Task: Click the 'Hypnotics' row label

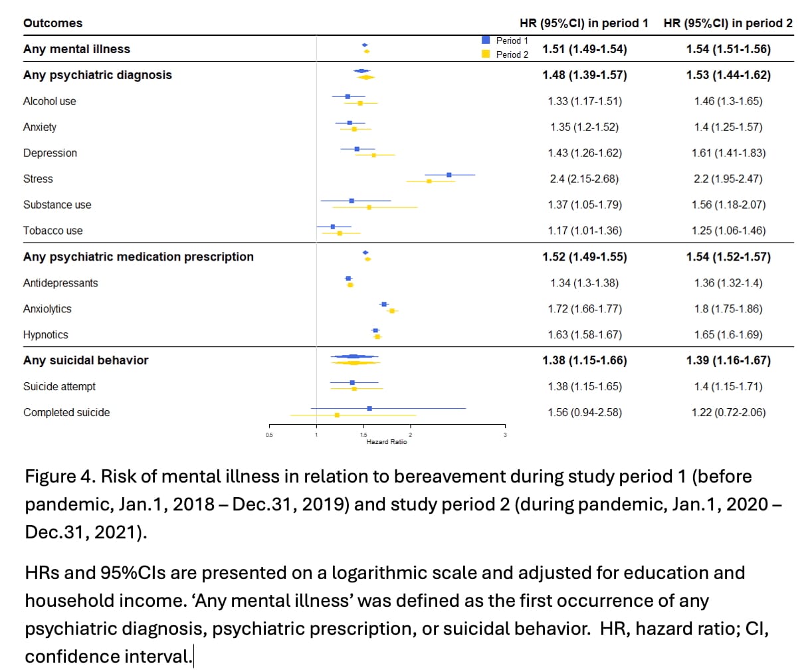Action: pyautogui.click(x=46, y=335)
